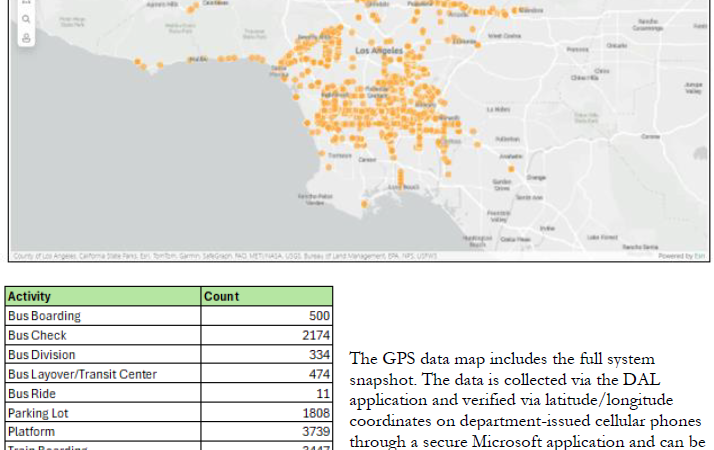Click the Anaheim label on the map
The height and width of the screenshot is (450, 714).
[511, 156]
